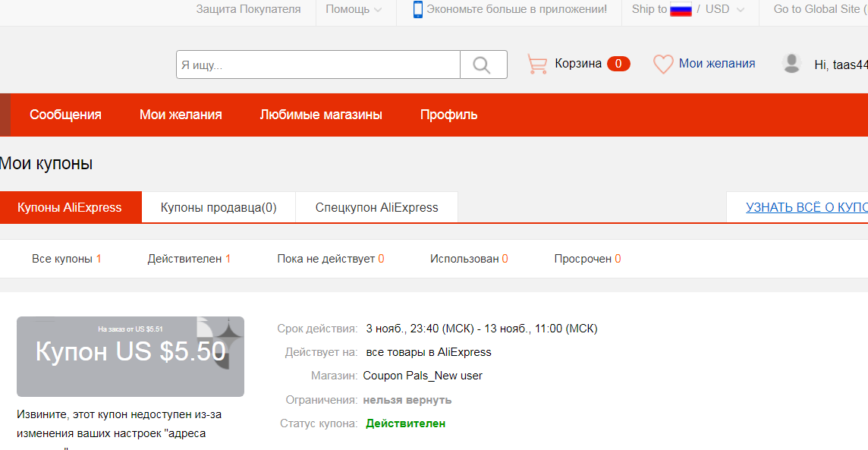Open the shopping cart icon
Screen dimensions: 868x450
pos(537,65)
